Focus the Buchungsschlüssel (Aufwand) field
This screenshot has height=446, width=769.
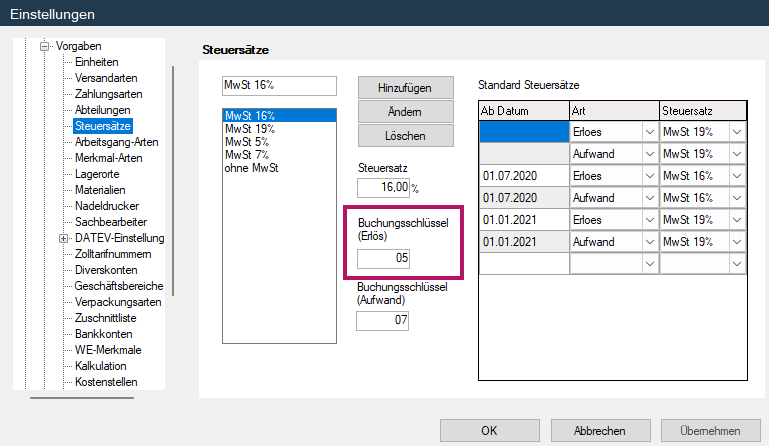(383, 320)
